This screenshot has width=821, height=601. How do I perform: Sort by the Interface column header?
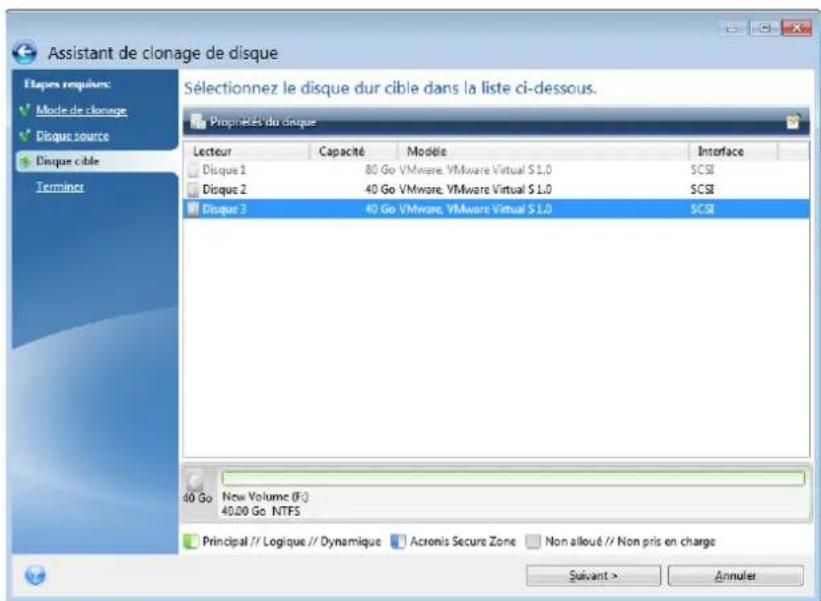tap(733, 151)
